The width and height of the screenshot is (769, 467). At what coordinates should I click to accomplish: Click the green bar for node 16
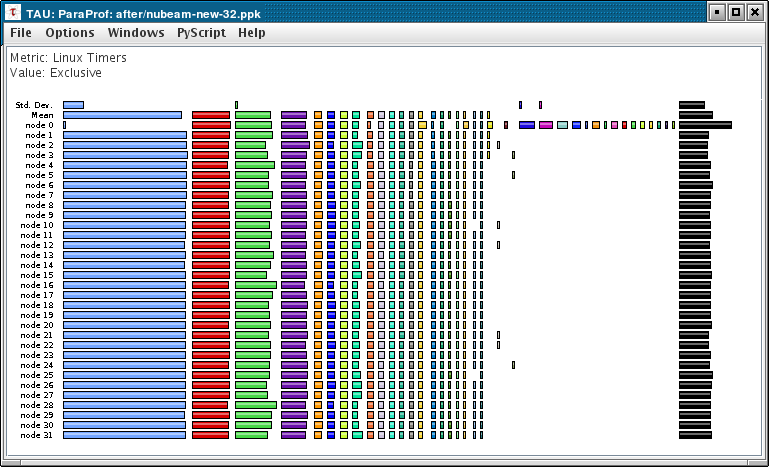pos(256,285)
